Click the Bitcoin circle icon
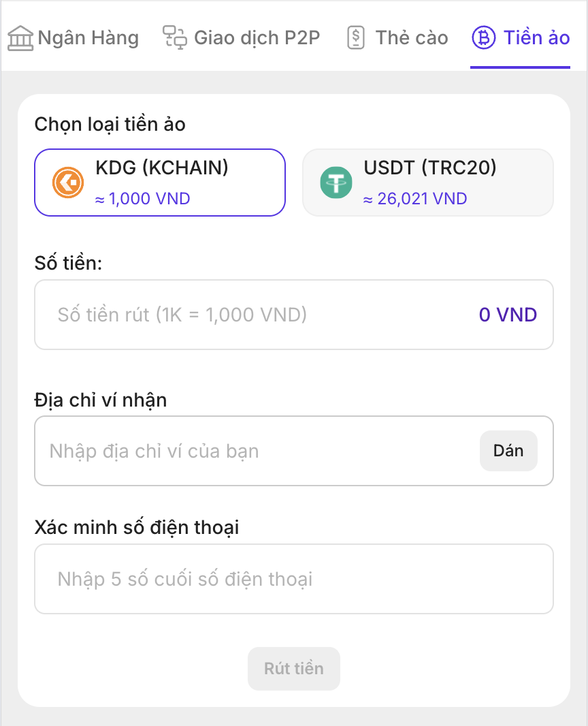The width and height of the screenshot is (588, 726). coord(483,37)
